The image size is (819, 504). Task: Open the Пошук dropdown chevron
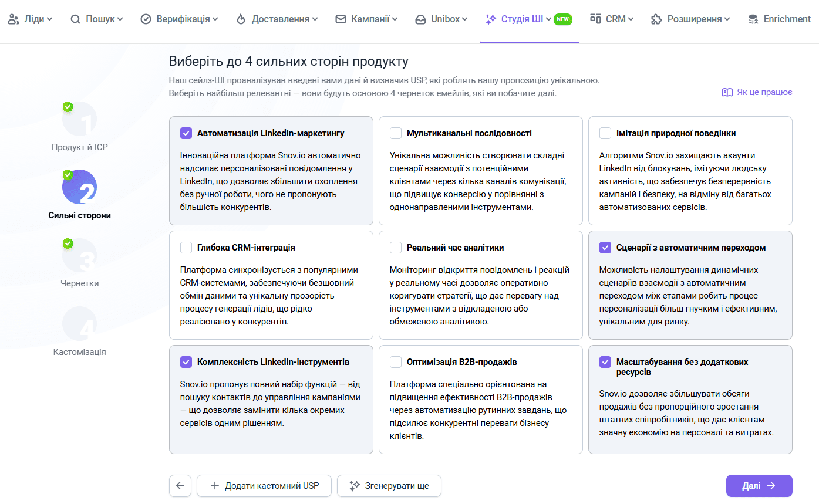click(x=120, y=19)
